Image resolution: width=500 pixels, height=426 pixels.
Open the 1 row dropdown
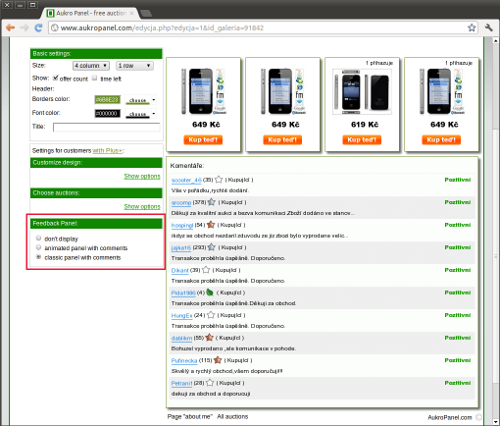[135, 66]
